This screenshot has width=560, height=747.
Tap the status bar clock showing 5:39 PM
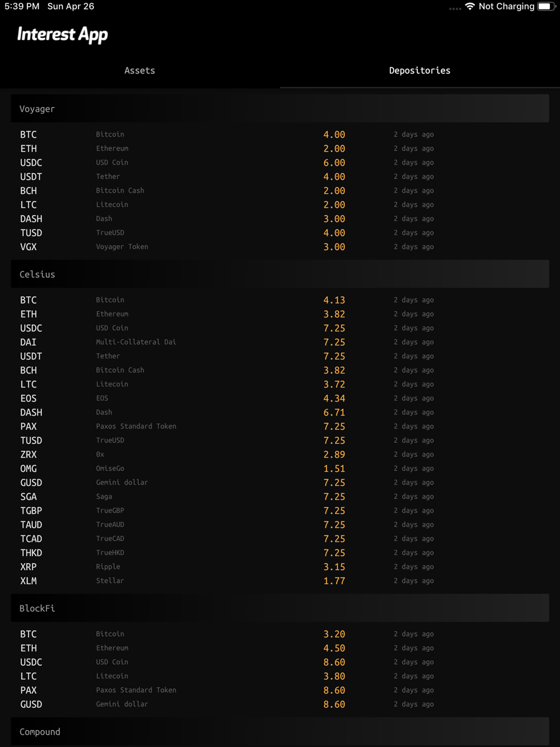click(x=22, y=6)
